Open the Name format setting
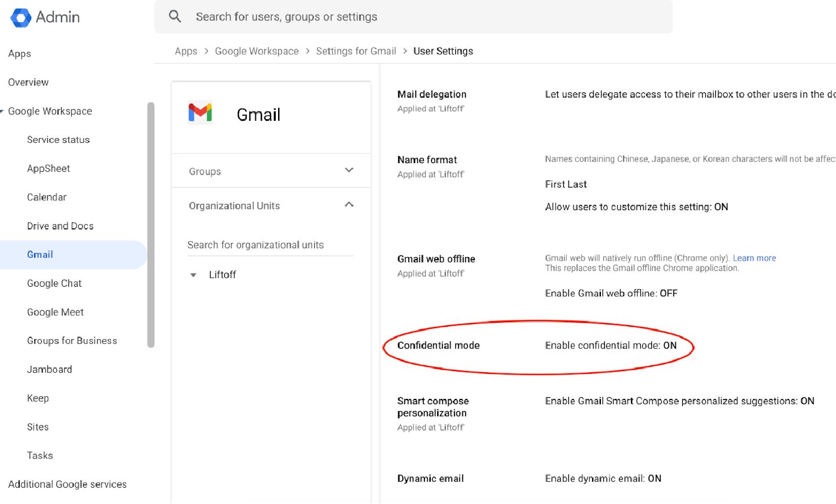 (x=427, y=160)
